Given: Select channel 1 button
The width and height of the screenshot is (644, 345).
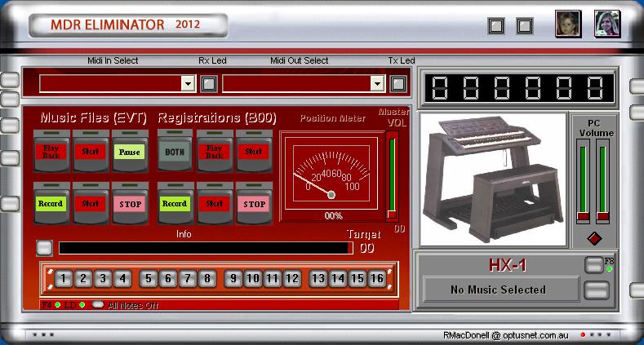Looking at the screenshot, I should point(64,279).
